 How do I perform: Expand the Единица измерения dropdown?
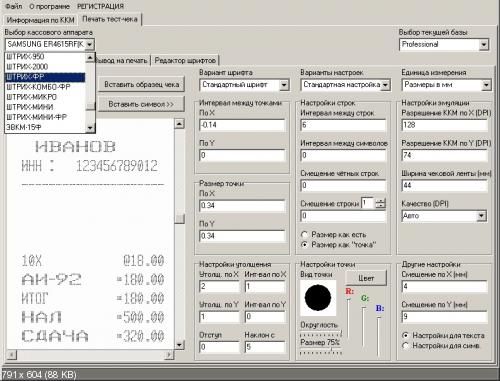[x=486, y=85]
